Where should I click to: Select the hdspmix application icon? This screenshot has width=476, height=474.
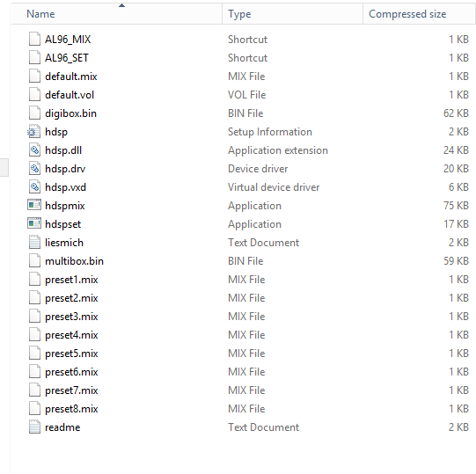pos(34,206)
